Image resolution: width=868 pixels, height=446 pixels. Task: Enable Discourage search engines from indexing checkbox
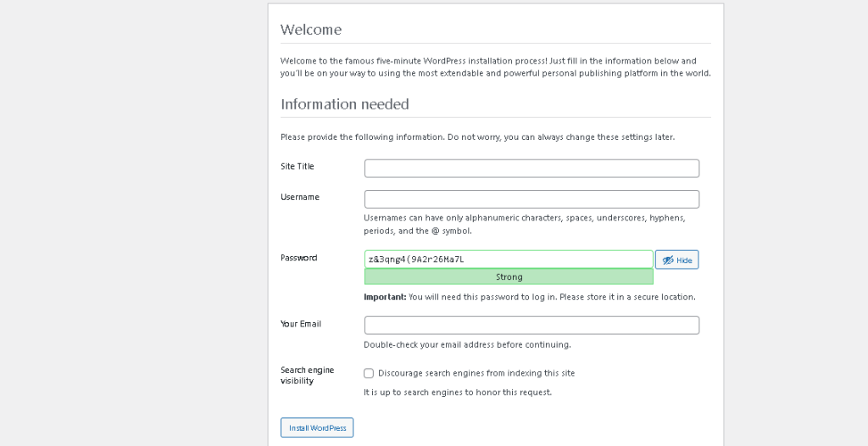point(369,373)
